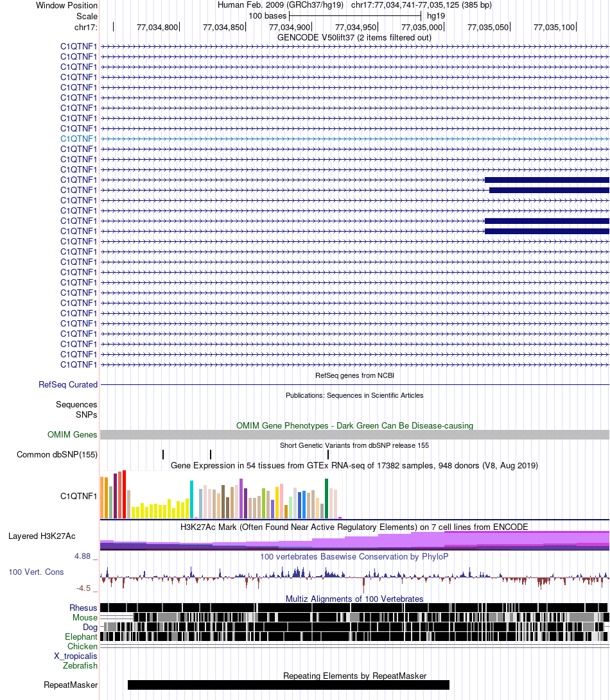
Task: Open Short Genetic Variants from dbSNP title
Action: pyautogui.click(x=354, y=445)
